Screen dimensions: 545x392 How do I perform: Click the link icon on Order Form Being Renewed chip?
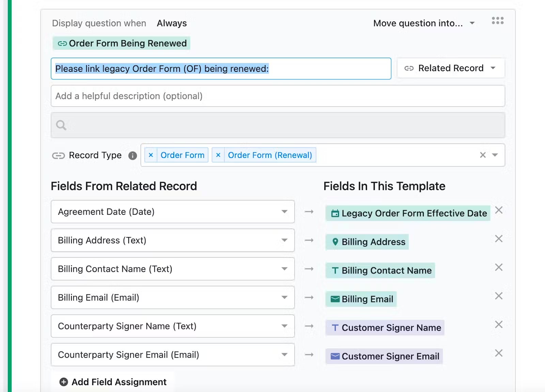[62, 43]
